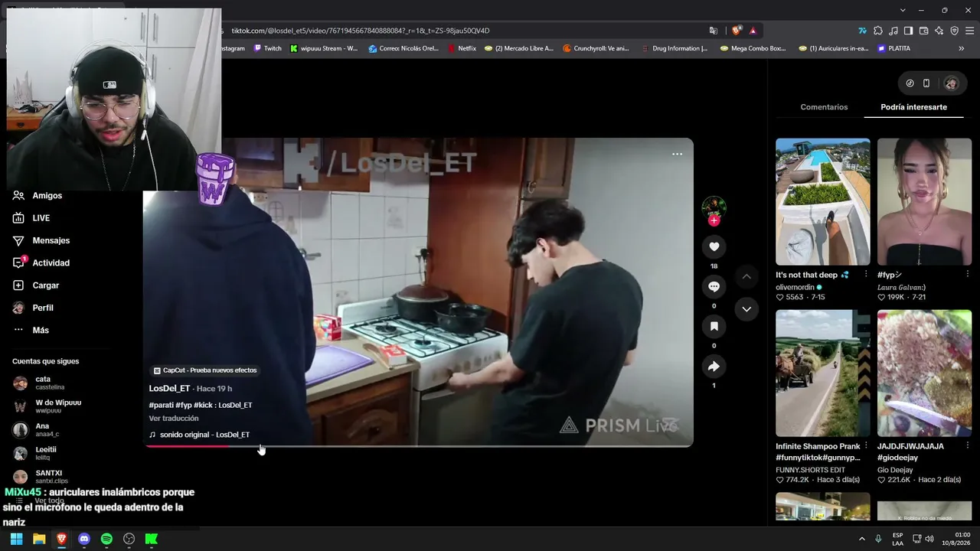The height and width of the screenshot is (551, 980).
Task: Follow the creator with the red plus badge
Action: pyautogui.click(x=714, y=220)
